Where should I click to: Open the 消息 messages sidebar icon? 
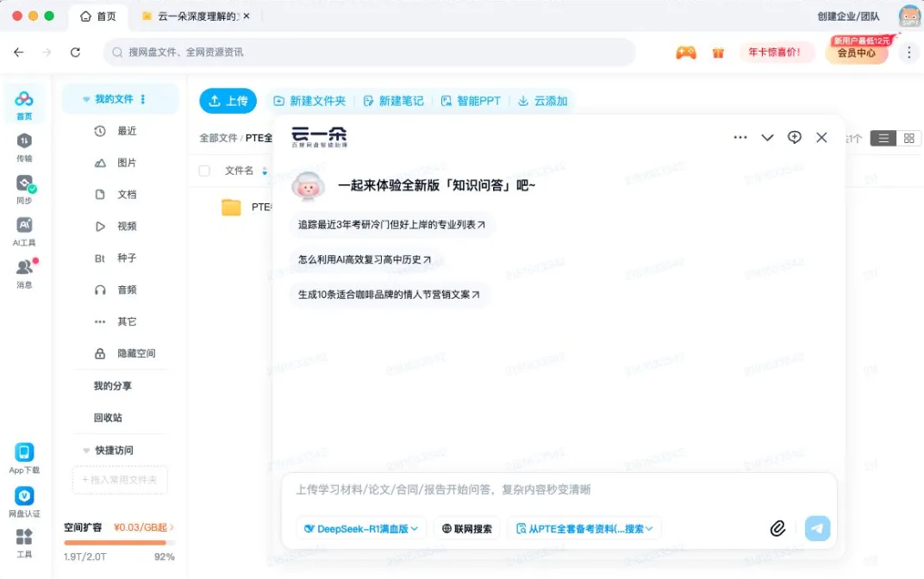click(x=24, y=273)
